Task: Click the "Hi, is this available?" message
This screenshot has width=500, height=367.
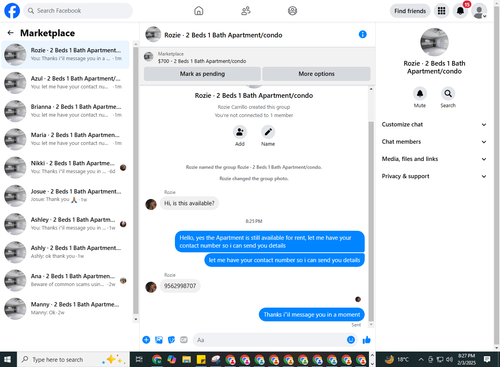Action: point(189,203)
